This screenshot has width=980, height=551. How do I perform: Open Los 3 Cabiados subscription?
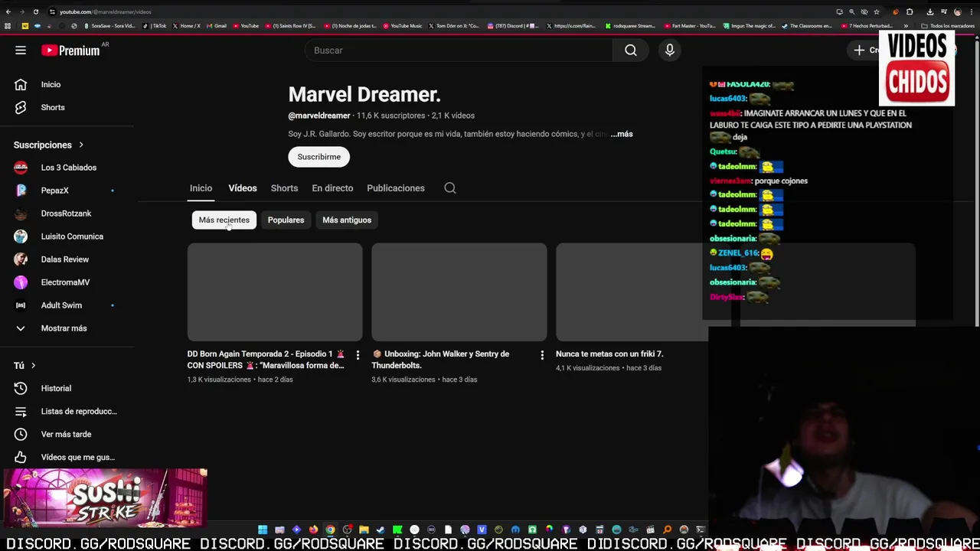pos(67,168)
